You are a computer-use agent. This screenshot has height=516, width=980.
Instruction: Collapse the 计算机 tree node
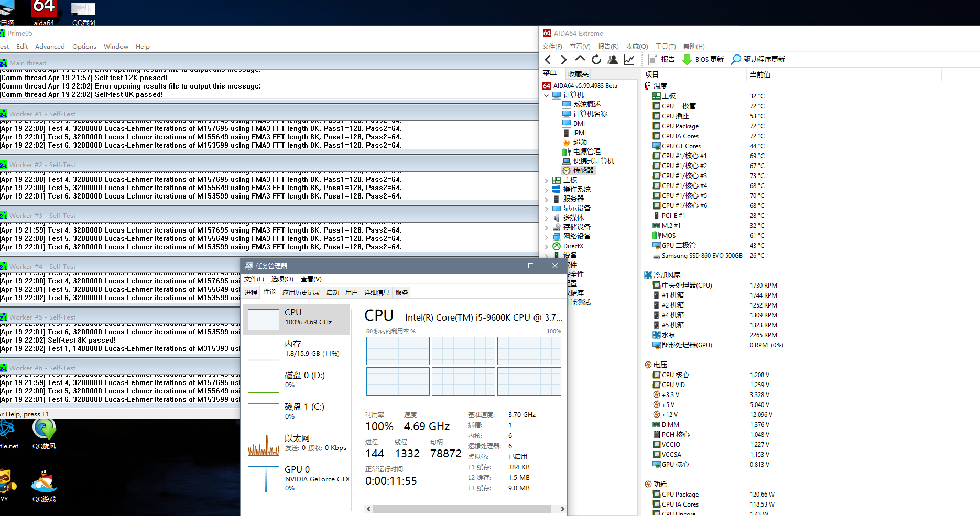(547, 95)
